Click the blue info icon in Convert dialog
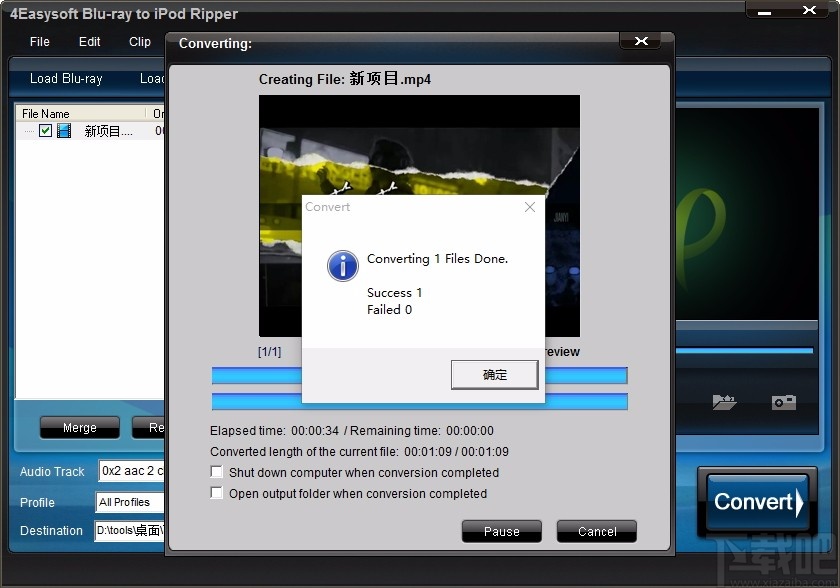840x588 pixels. [343, 266]
